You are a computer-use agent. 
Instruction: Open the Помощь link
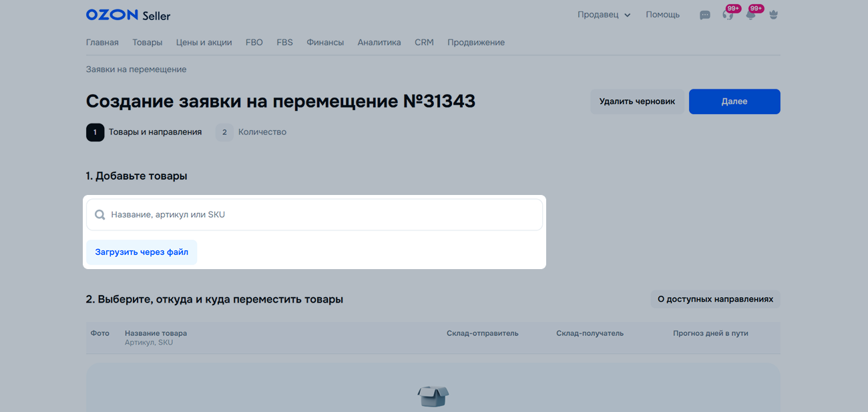tap(662, 15)
